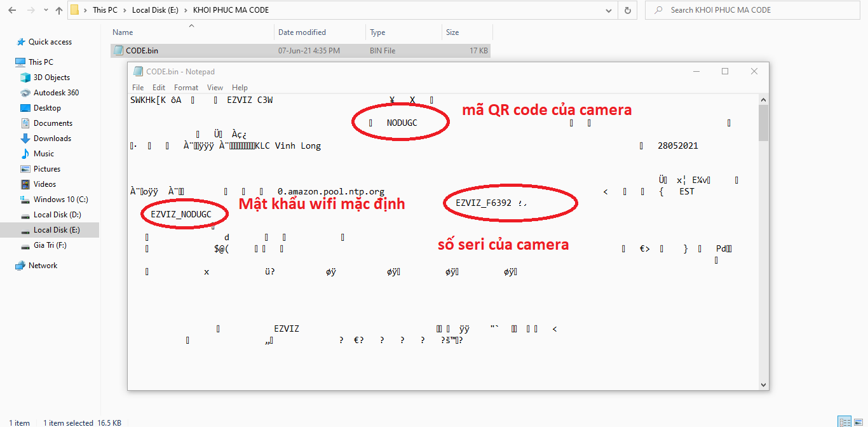The width and height of the screenshot is (868, 427).
Task: Open the address bar history dropdown
Action: (x=609, y=10)
